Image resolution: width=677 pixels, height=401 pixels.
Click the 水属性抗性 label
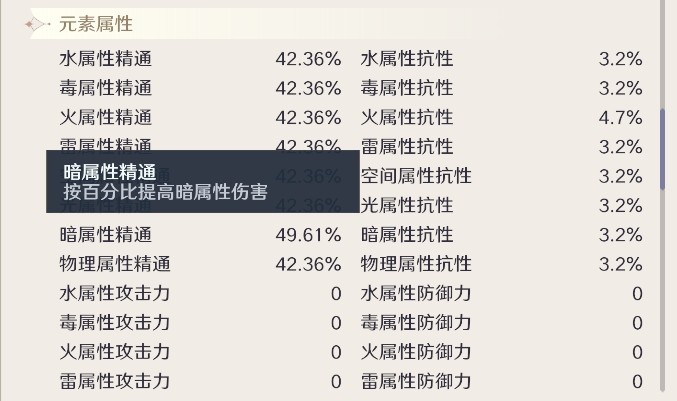pyautogui.click(x=407, y=59)
